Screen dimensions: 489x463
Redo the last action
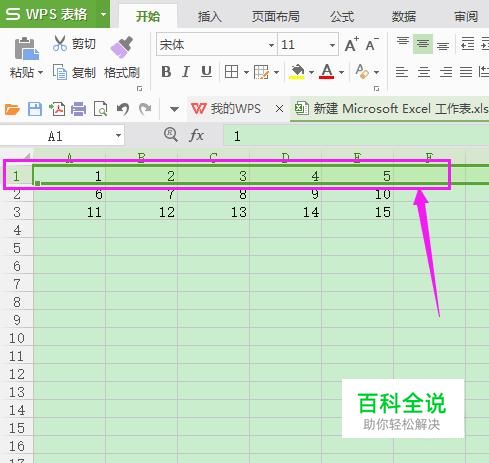pyautogui.click(x=145, y=109)
